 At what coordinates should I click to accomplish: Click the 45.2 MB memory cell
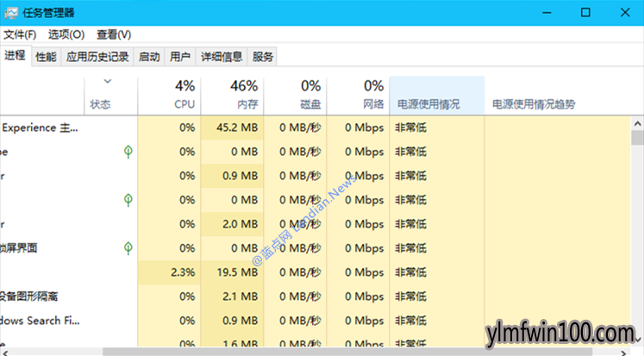(232, 128)
